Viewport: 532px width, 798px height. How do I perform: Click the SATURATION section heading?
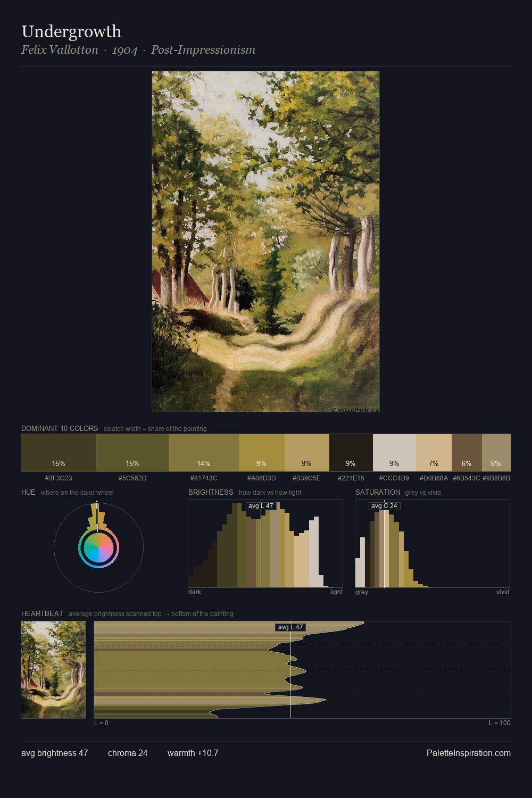(378, 492)
